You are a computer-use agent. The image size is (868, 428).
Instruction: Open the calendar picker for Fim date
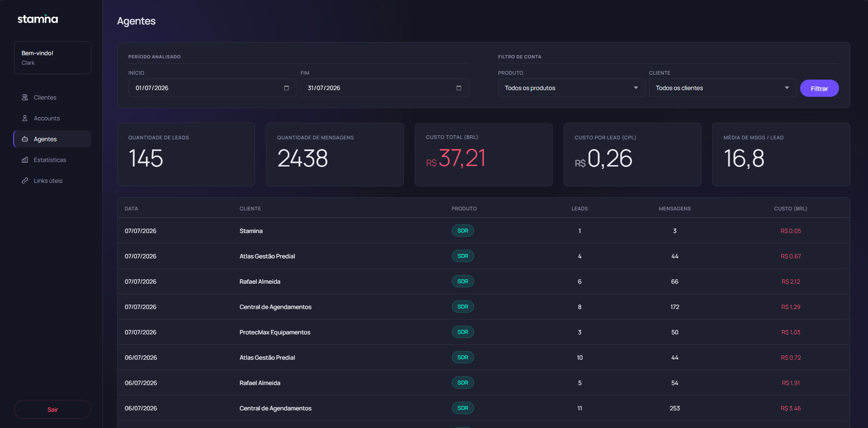pos(459,88)
